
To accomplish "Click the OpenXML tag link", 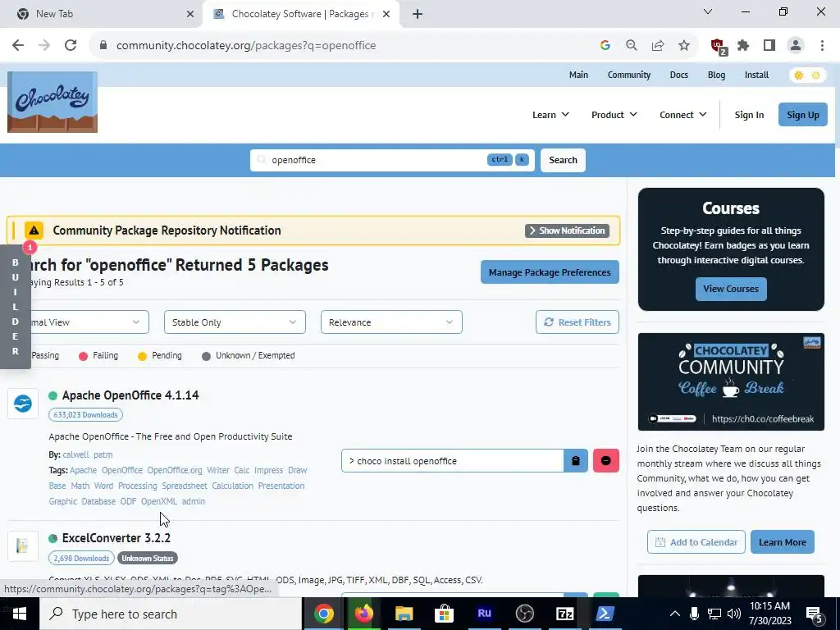I will pyautogui.click(x=158, y=501).
